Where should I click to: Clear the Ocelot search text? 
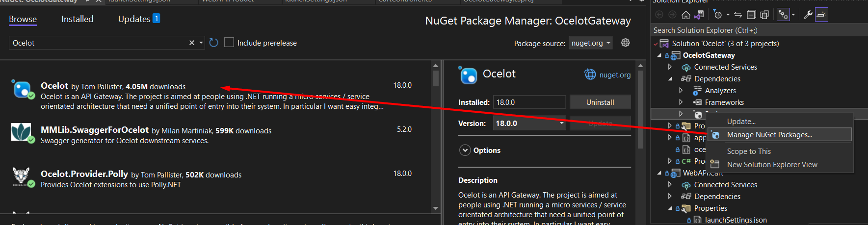[x=192, y=43]
